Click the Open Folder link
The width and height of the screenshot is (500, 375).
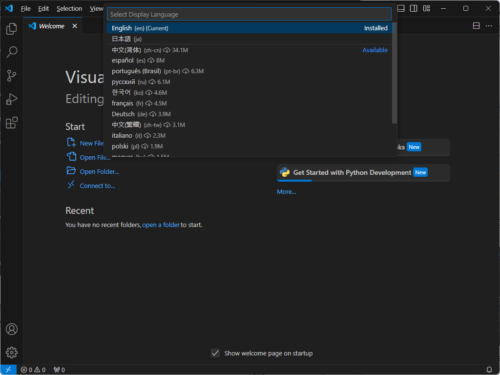(99, 172)
